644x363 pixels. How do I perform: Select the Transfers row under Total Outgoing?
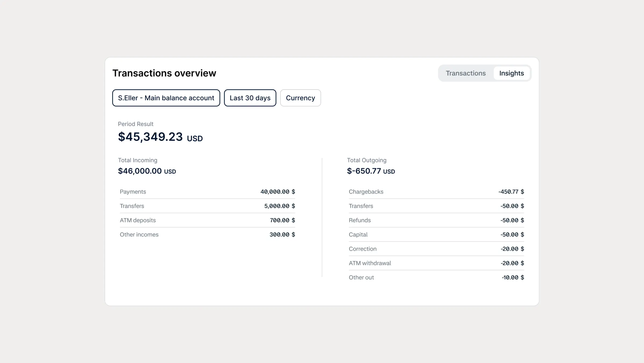coord(436,206)
